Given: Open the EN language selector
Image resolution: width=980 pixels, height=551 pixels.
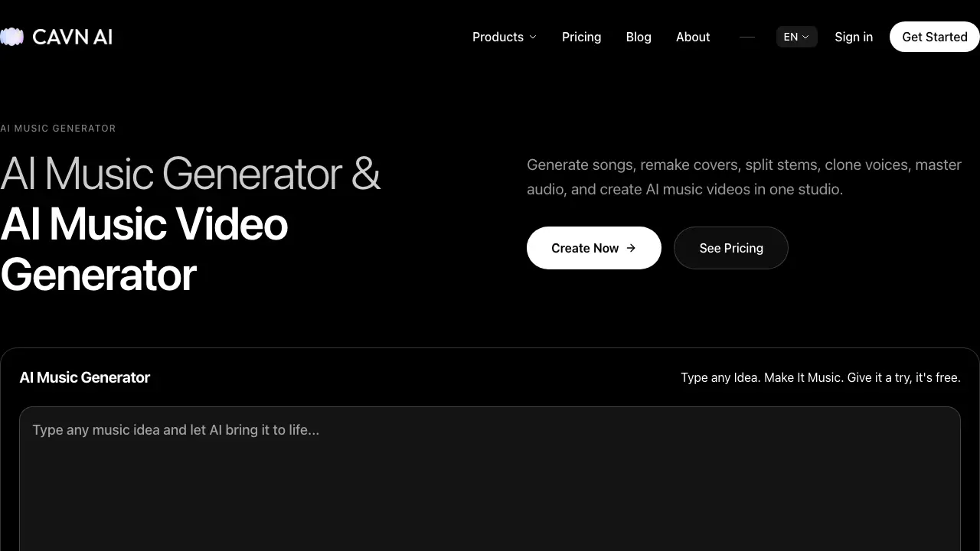Looking at the screenshot, I should [x=796, y=37].
